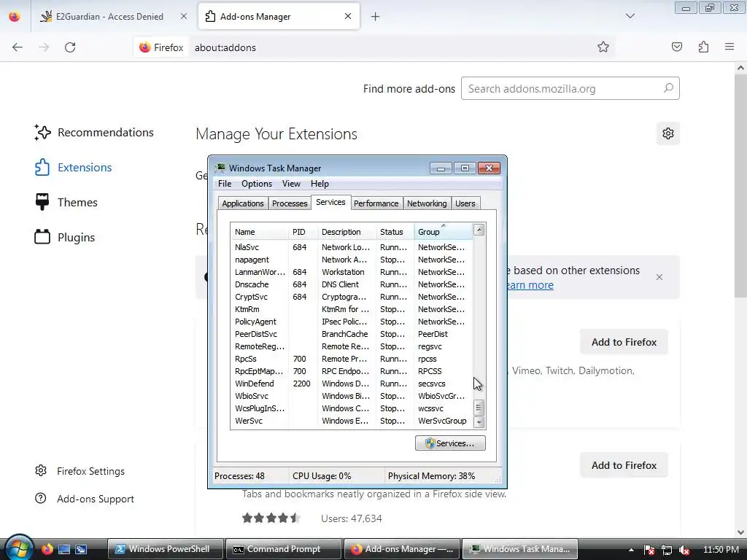Switch to the Performance tab
747x560 pixels.
[x=376, y=203]
